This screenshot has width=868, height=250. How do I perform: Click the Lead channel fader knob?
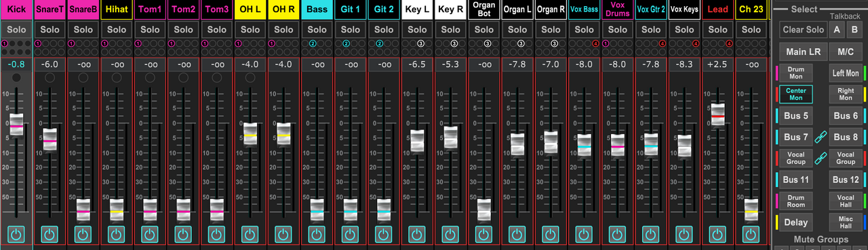(x=718, y=115)
